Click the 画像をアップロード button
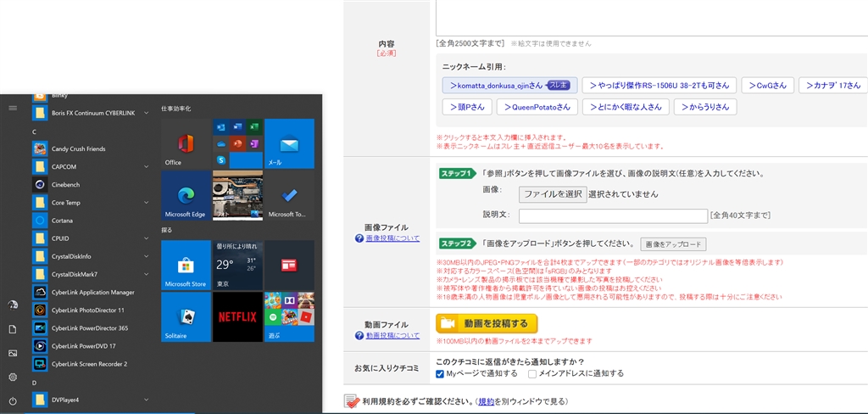Image resolution: width=868 pixels, height=414 pixels. click(673, 243)
